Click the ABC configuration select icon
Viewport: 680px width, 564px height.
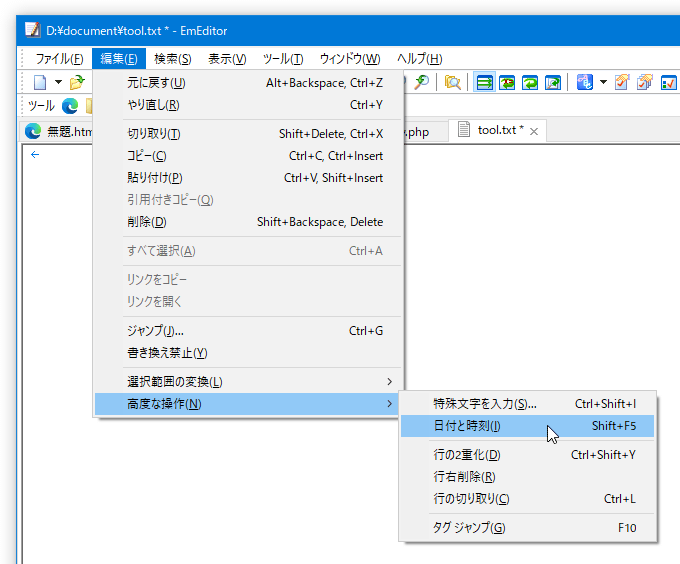point(584,82)
